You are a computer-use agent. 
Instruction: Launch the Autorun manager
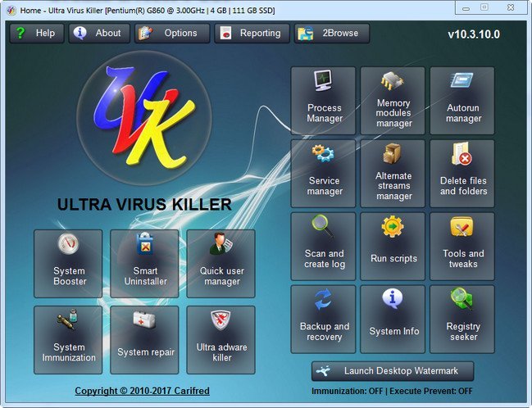462,101
